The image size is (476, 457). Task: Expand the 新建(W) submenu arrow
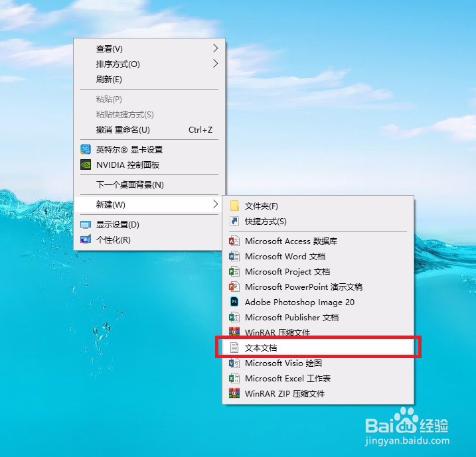(x=215, y=204)
